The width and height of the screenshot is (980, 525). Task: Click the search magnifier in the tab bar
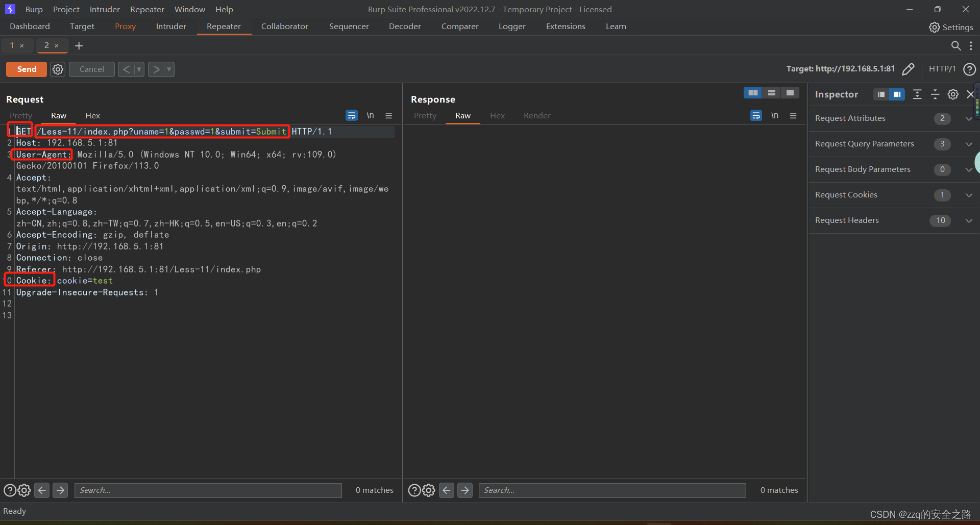click(x=956, y=45)
